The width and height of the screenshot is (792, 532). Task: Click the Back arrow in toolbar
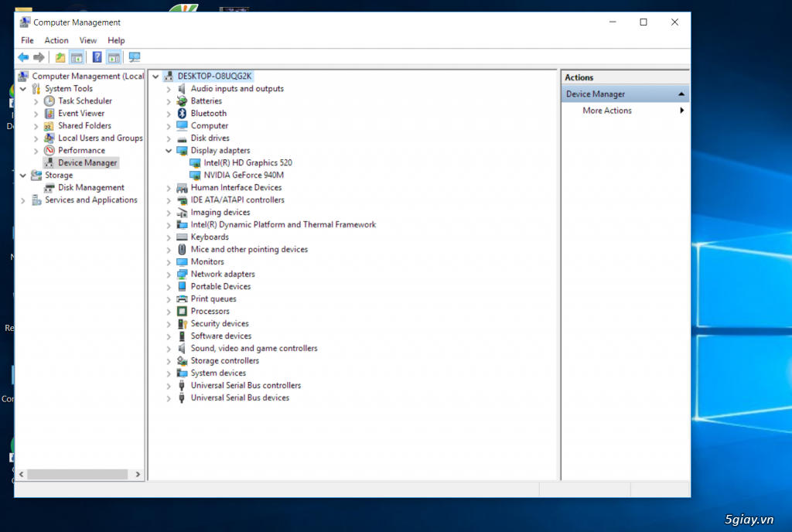point(23,57)
